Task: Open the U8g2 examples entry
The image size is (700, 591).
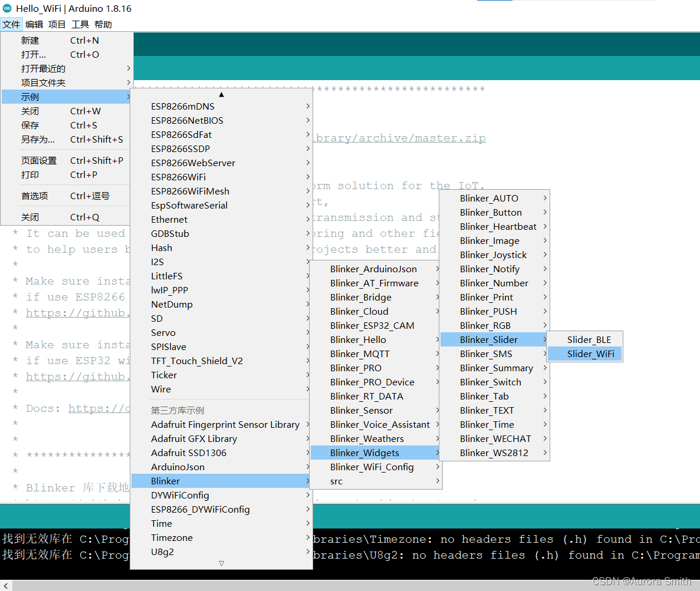Action: click(x=221, y=552)
